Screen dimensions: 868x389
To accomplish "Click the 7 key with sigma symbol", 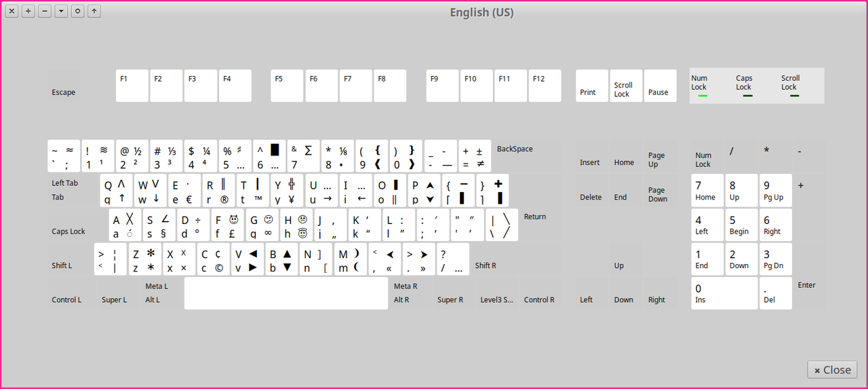I will tap(304, 157).
